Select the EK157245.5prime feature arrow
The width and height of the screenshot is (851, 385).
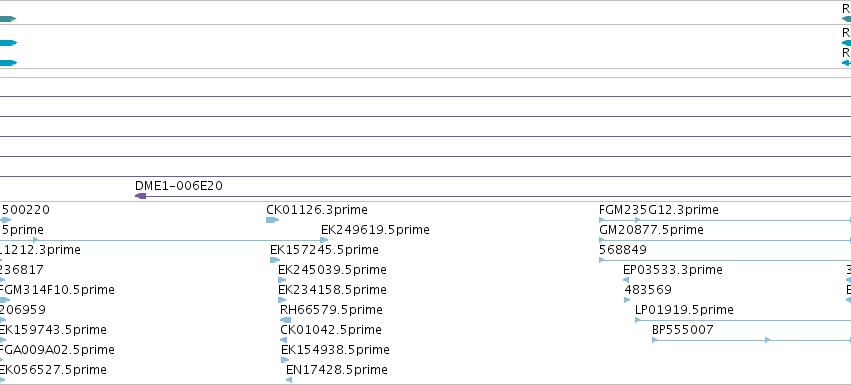pos(275,260)
